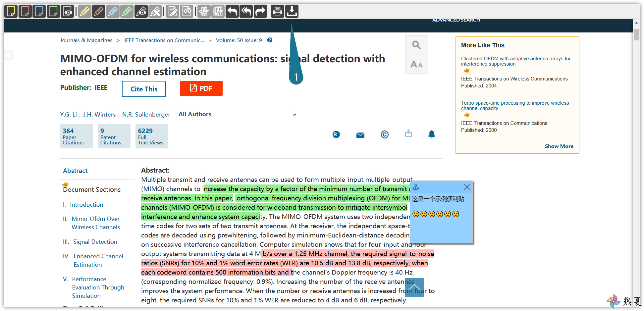Set an alert with the bell icon
644x311 pixels.
(432, 134)
